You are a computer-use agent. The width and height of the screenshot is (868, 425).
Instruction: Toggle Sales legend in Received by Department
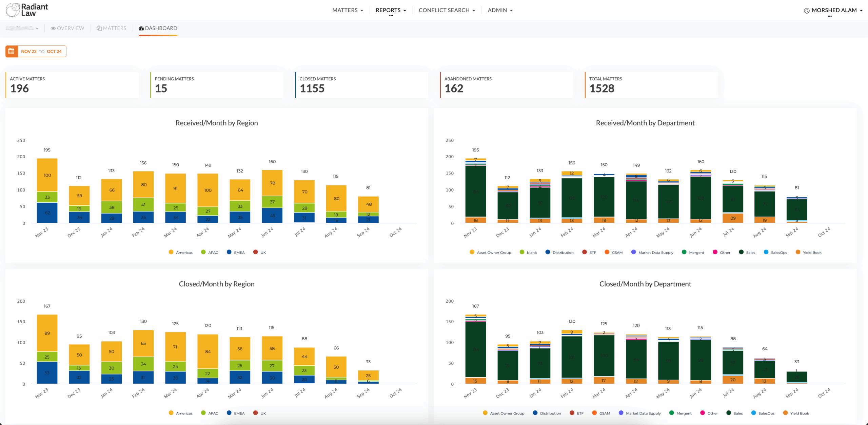coord(747,252)
